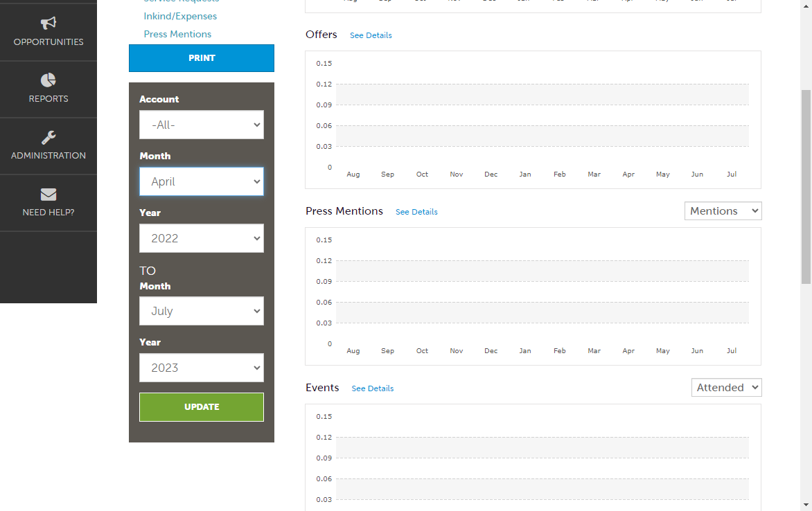
Task: Open See Details for Events
Action: [372, 388]
